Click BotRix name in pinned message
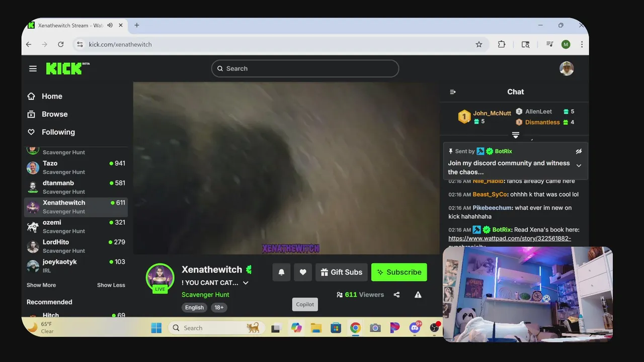The height and width of the screenshot is (362, 644). (503, 151)
